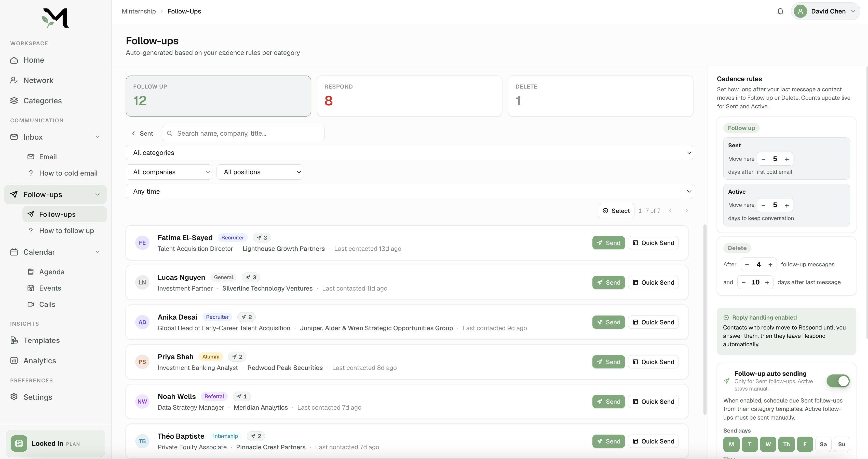Image resolution: width=868 pixels, height=459 pixels.
Task: Toggle Thursday send day
Action: click(786, 444)
